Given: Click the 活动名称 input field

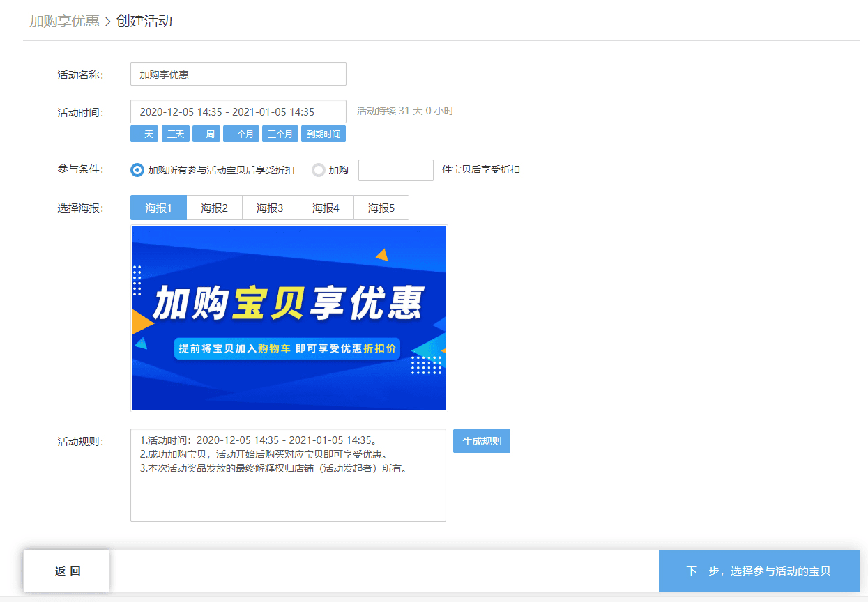Looking at the screenshot, I should (x=238, y=74).
